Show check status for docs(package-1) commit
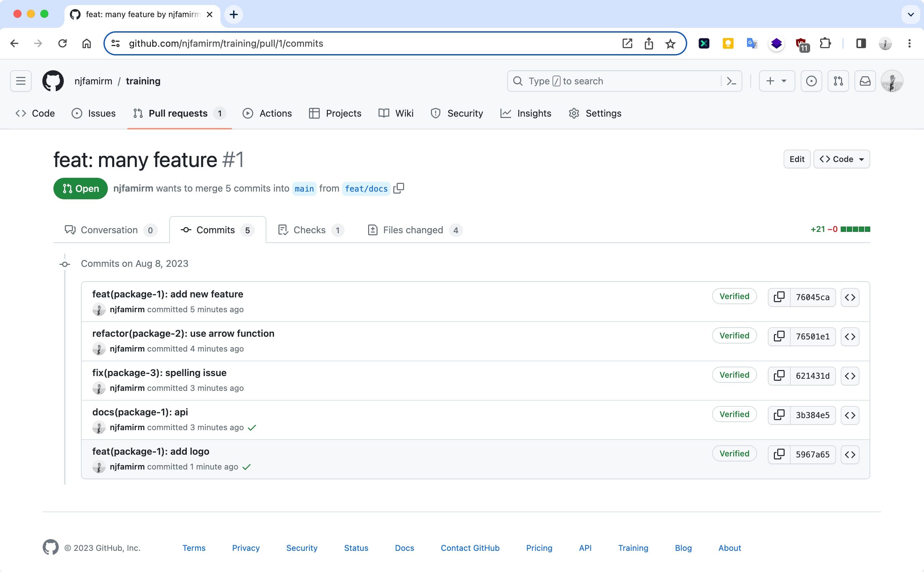 [x=252, y=427]
